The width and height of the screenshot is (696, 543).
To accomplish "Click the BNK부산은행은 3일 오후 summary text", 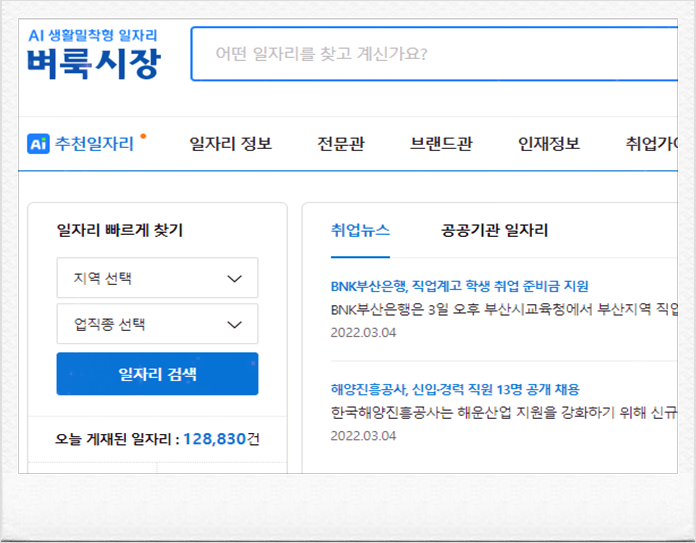I will point(504,309).
